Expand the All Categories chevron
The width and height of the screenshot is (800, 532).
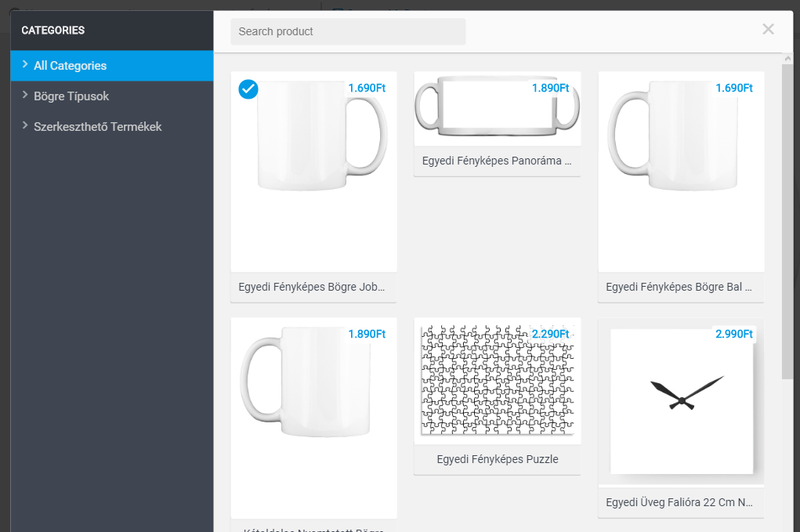click(x=25, y=64)
